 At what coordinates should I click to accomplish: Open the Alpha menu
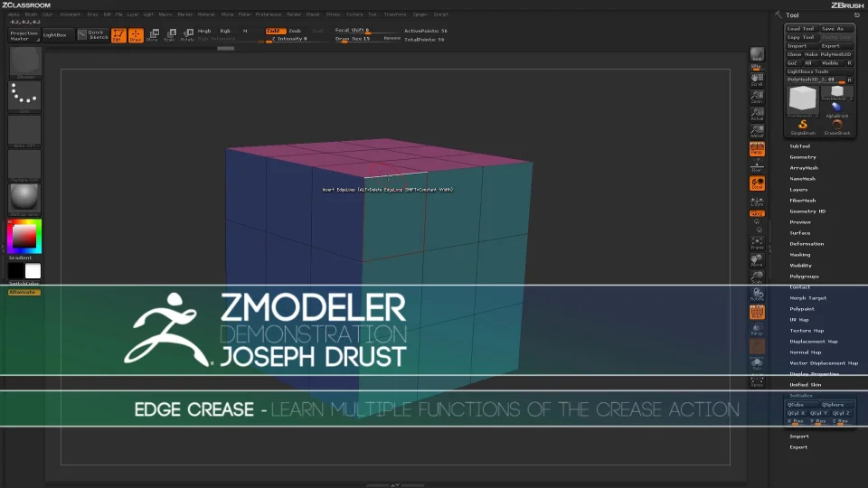point(14,14)
